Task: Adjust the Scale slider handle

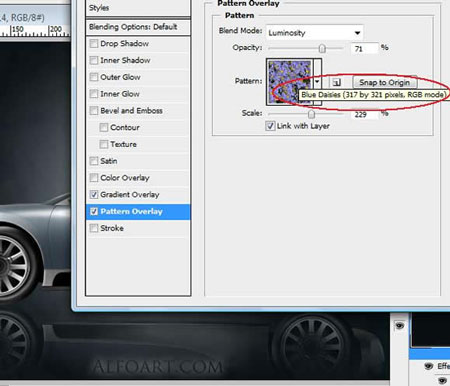Action: click(311, 114)
